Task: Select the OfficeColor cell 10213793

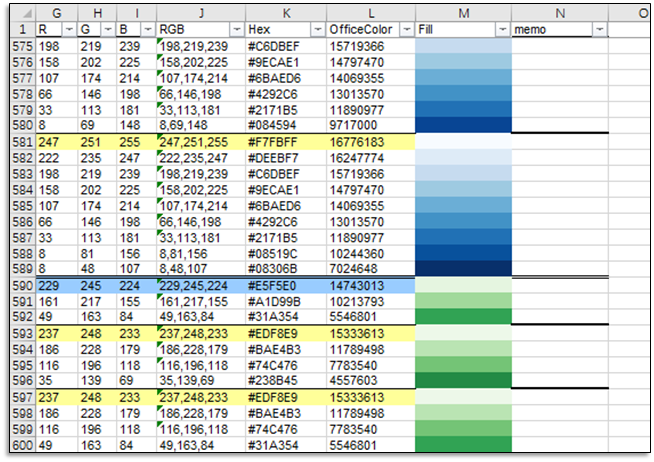Action: tap(371, 301)
